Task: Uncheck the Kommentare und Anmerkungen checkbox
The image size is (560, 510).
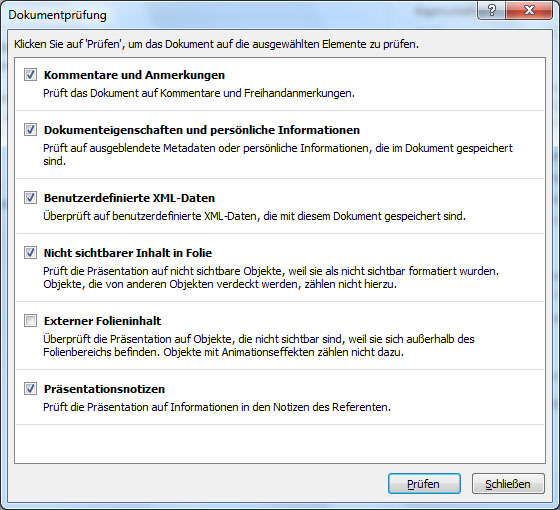Action: click(30, 75)
